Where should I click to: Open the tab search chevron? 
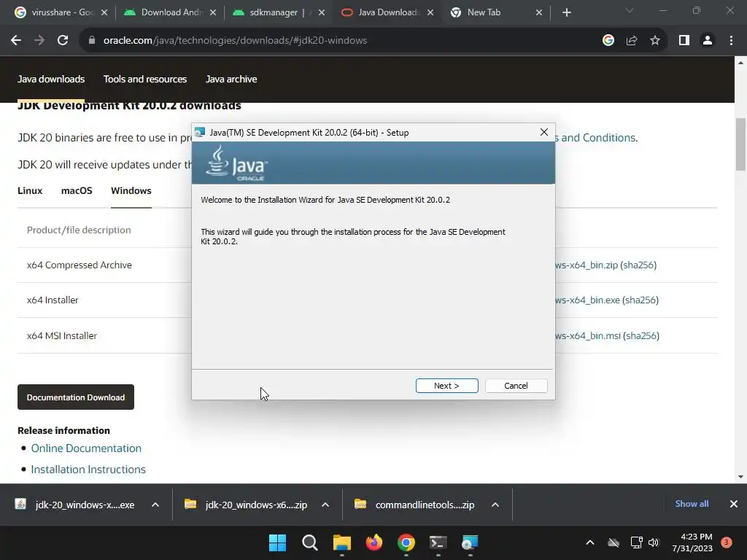coord(630,10)
